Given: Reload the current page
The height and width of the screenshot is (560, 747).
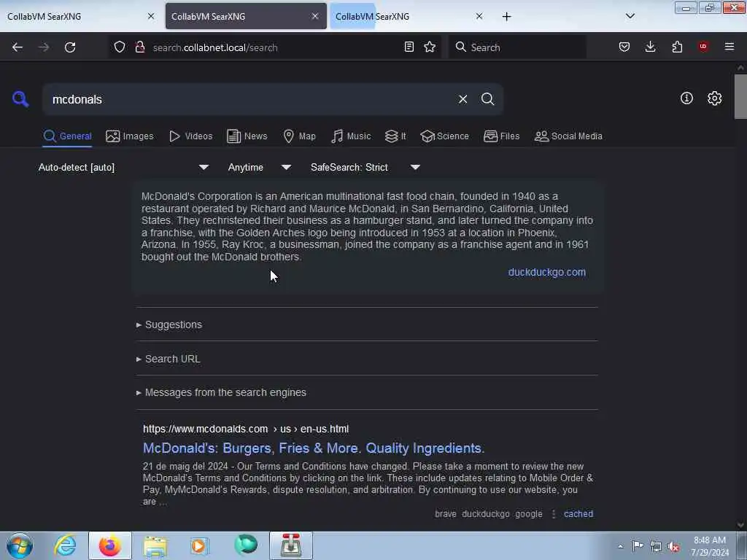Looking at the screenshot, I should [x=70, y=47].
